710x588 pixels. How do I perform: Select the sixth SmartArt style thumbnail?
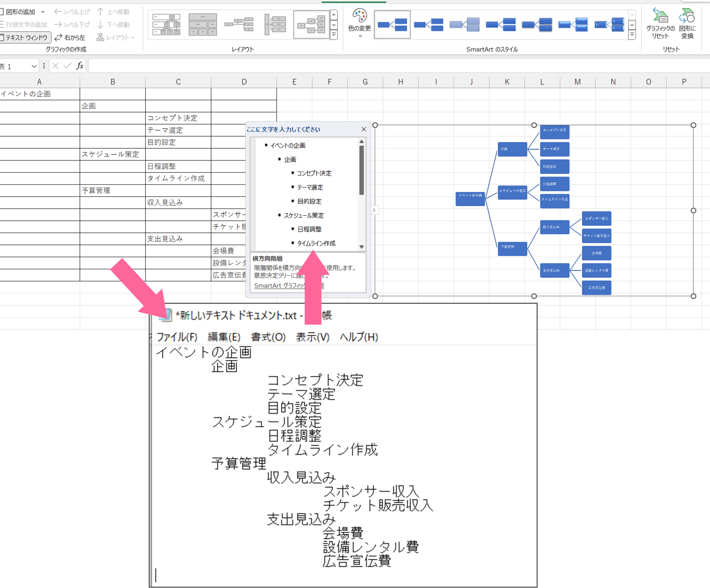pos(573,24)
